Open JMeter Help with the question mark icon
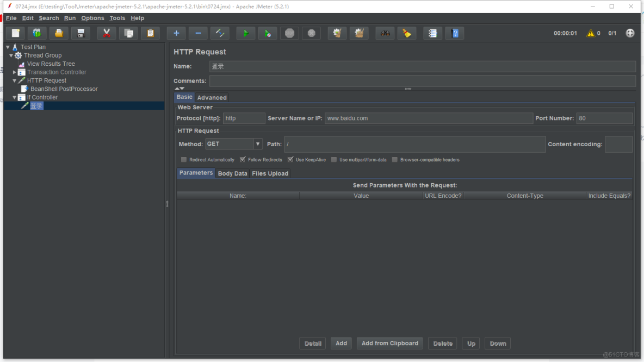The width and height of the screenshot is (644, 362). (x=455, y=33)
